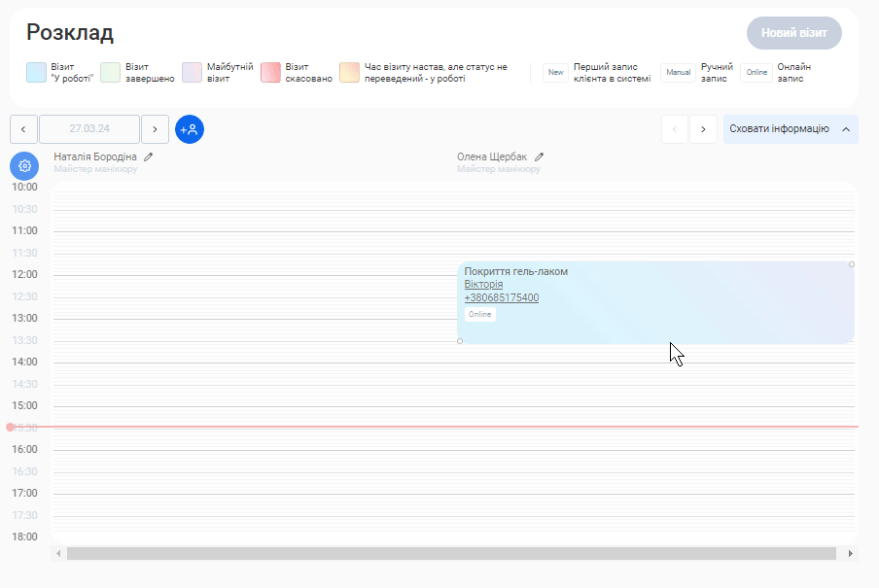Open client Вікторія link

tap(483, 285)
